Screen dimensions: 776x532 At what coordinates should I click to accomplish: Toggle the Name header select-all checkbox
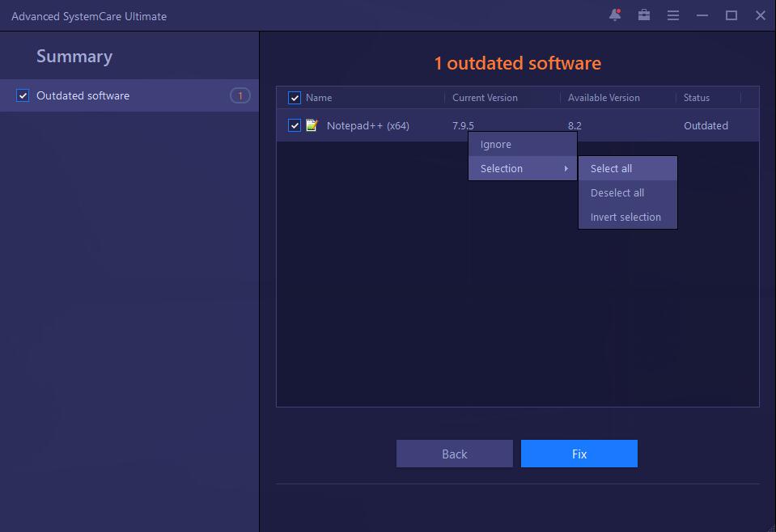tap(295, 98)
